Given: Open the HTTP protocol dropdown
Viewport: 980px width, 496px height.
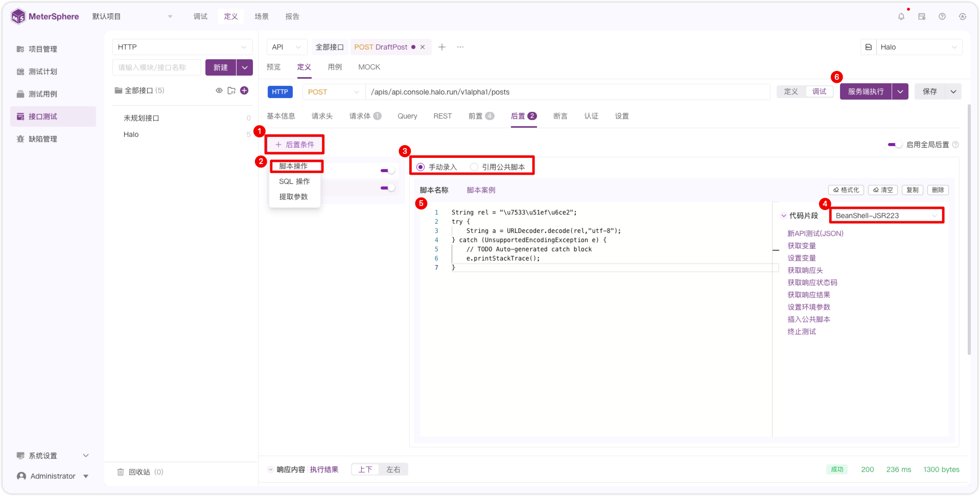Looking at the screenshot, I should point(182,47).
